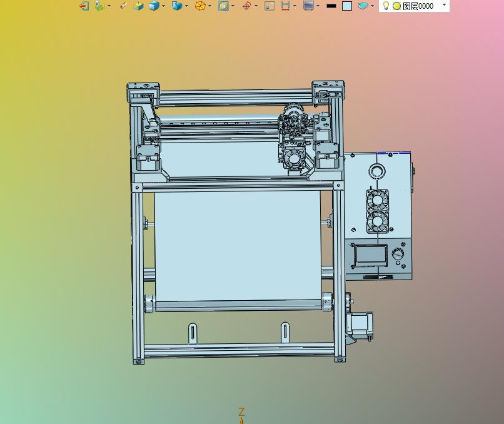The image size is (504, 424).
Task: Click the solid blue shaded cube icon
Action: pos(154,6)
